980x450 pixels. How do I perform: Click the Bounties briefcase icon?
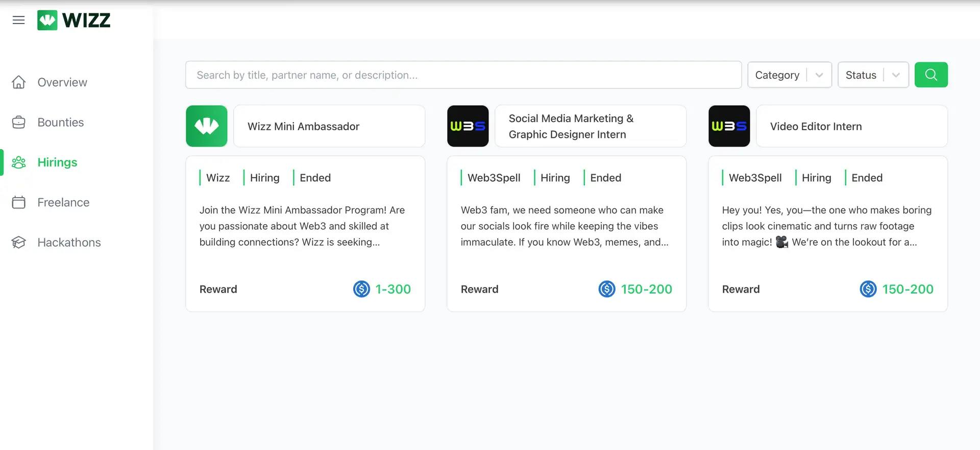click(19, 123)
